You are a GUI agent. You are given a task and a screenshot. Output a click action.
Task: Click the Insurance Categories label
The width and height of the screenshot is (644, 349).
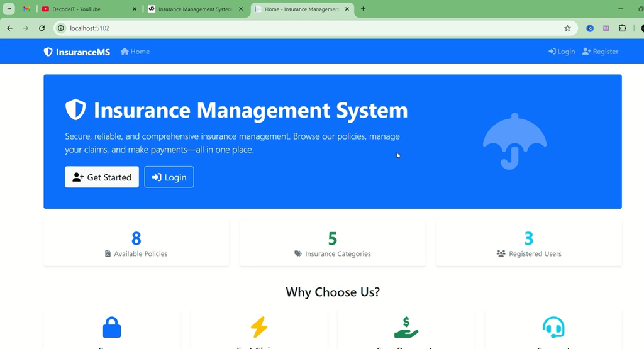pyautogui.click(x=338, y=254)
